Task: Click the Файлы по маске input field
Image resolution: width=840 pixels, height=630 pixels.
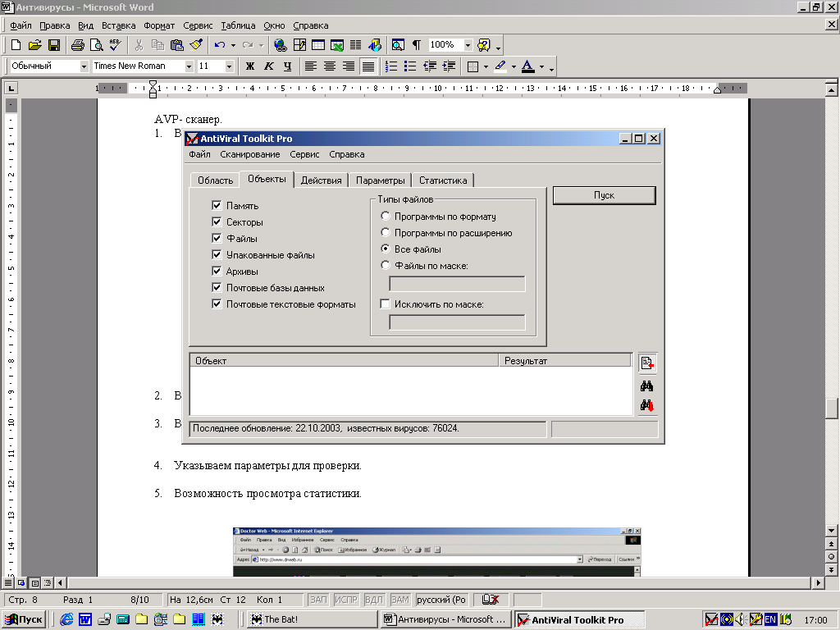Action: [x=457, y=283]
